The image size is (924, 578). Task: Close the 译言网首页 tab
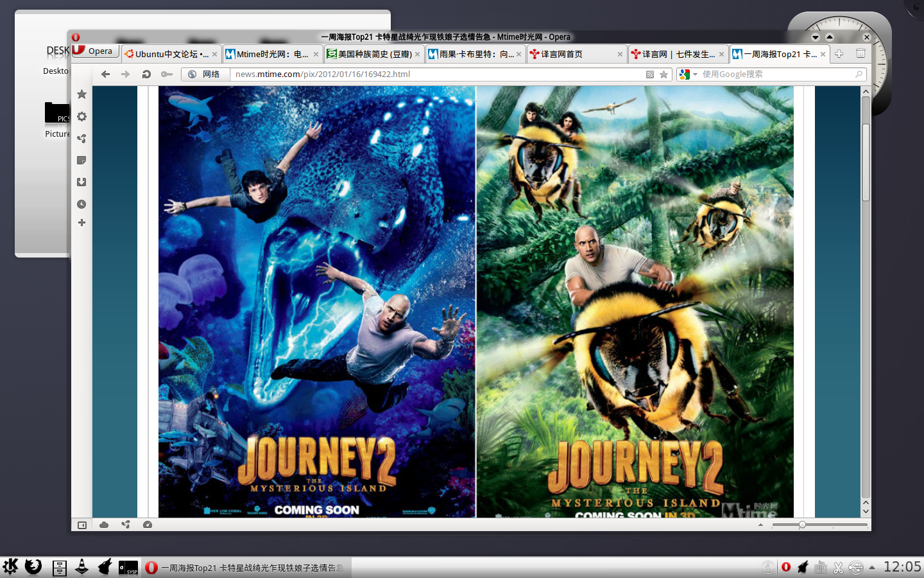(x=620, y=55)
